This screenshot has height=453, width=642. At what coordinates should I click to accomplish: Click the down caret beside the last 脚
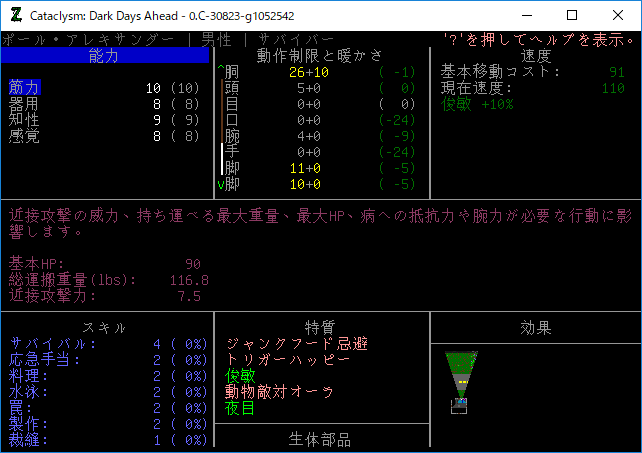click(221, 184)
